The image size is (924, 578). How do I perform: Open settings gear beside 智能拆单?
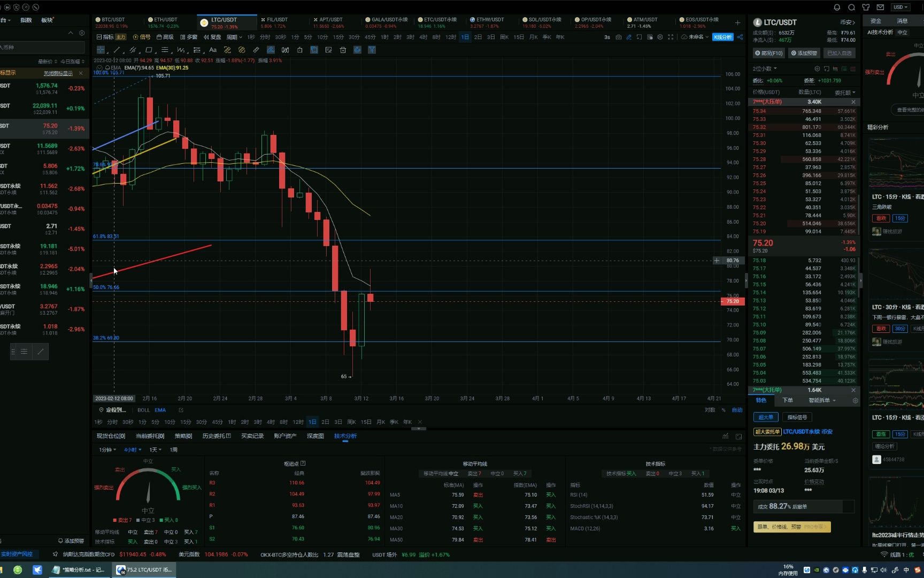click(x=855, y=401)
